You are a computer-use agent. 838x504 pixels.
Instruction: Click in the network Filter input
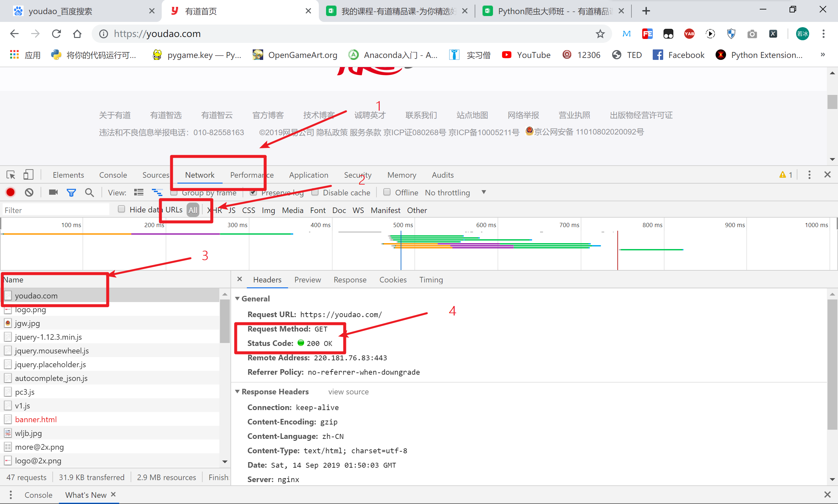tap(56, 210)
